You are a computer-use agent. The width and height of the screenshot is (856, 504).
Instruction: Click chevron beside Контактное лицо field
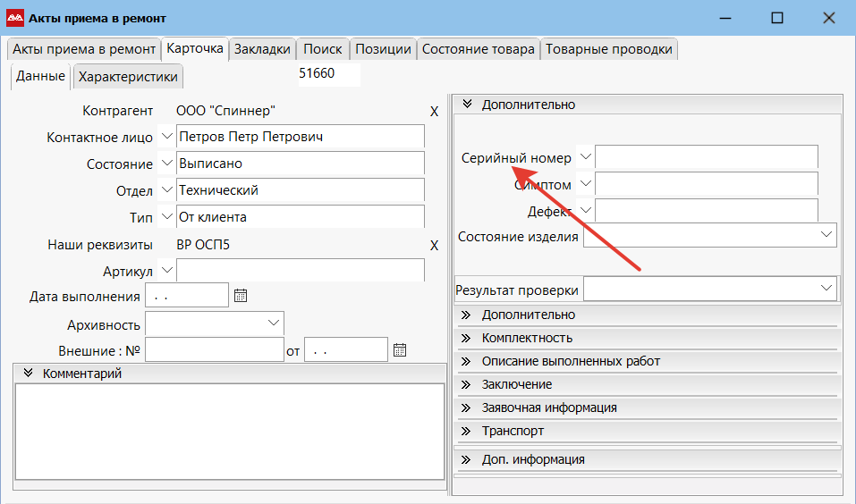pos(166,137)
